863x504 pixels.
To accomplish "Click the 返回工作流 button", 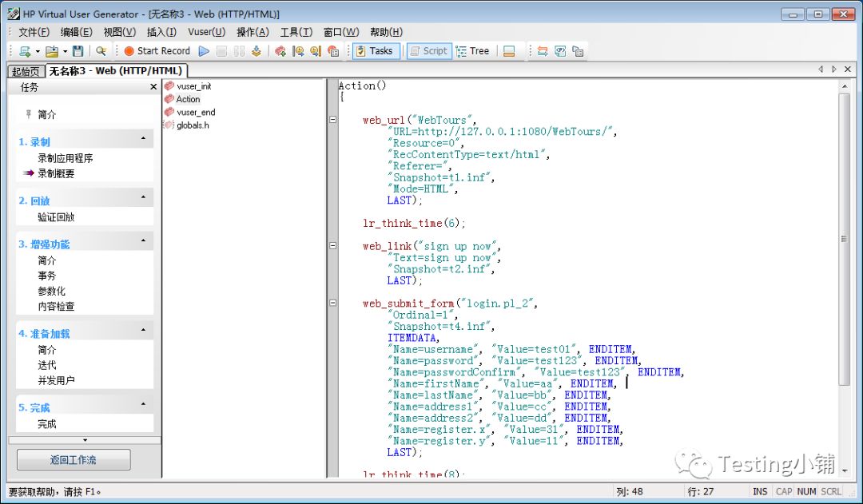I will [74, 460].
